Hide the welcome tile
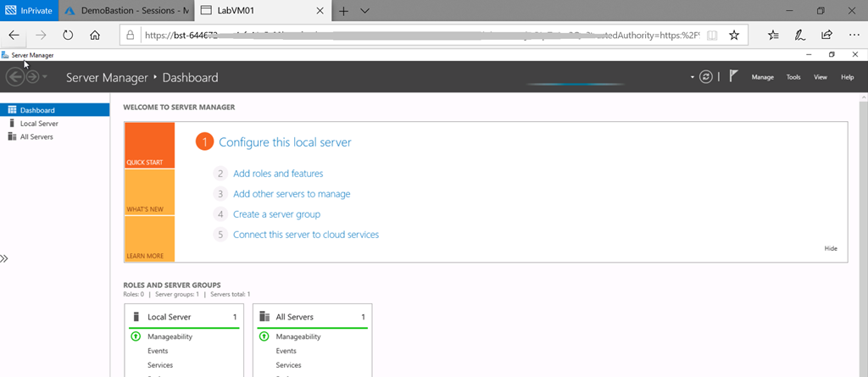The image size is (868, 377). [831, 248]
